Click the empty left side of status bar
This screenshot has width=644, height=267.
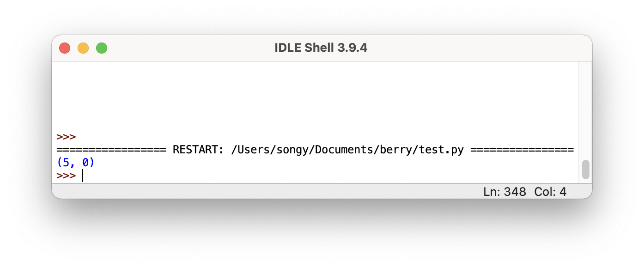click(x=263, y=191)
